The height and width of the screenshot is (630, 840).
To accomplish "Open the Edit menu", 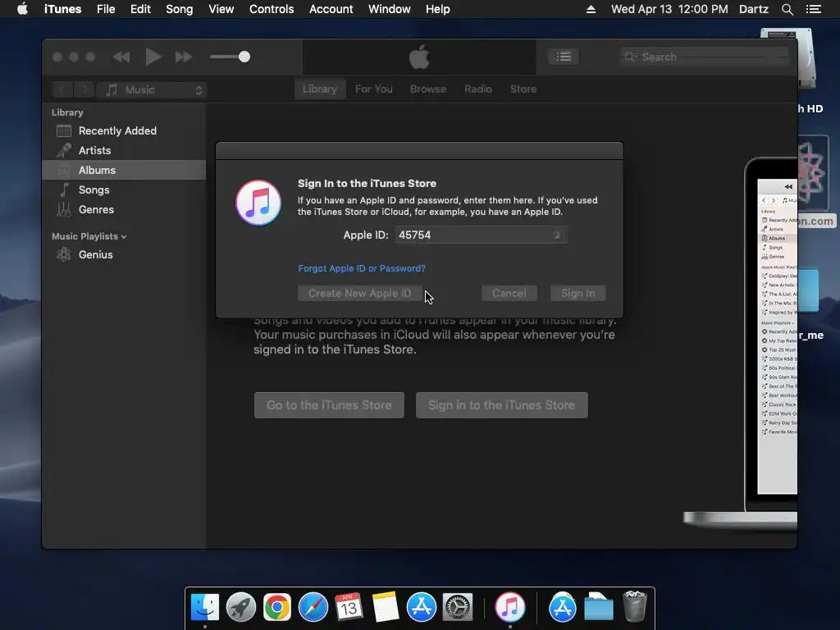I will pyautogui.click(x=140, y=9).
